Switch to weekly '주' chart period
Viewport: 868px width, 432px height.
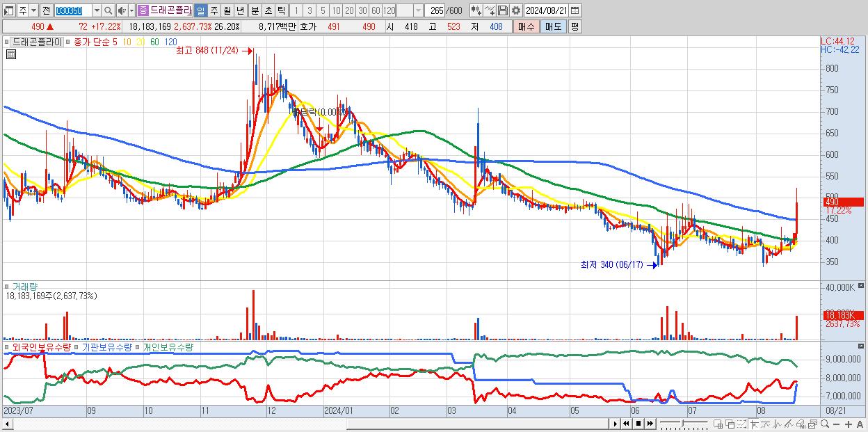[214, 10]
